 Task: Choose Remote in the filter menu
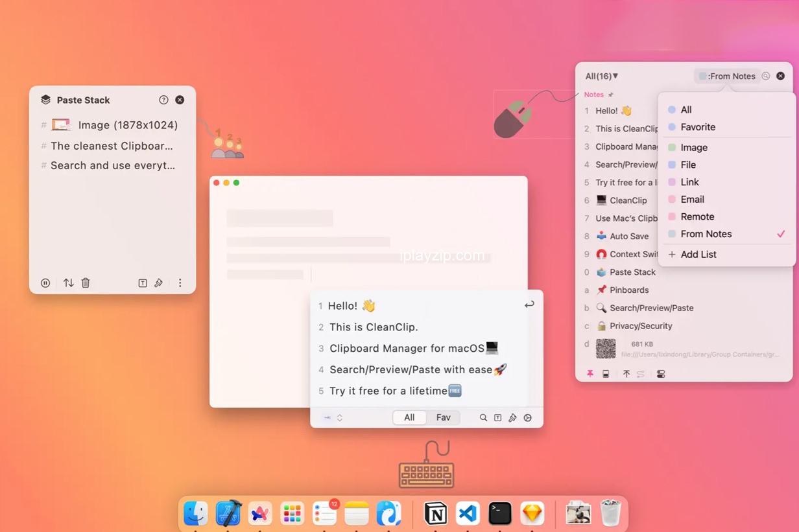726,217
